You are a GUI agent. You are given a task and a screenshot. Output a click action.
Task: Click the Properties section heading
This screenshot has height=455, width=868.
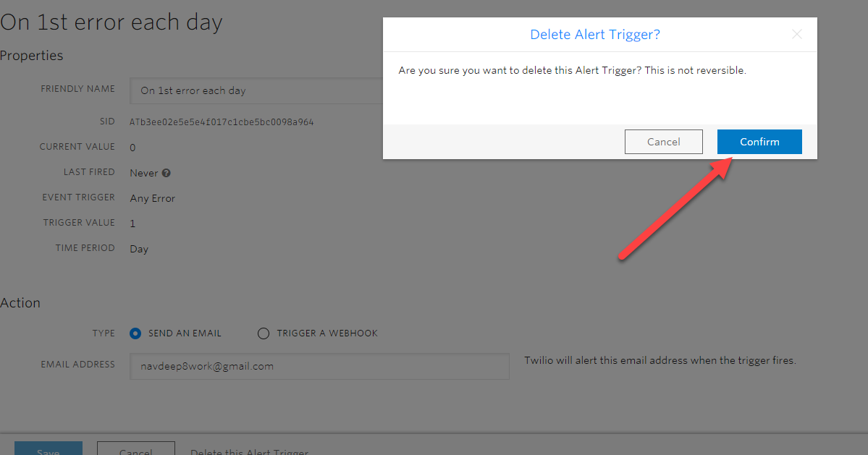(32, 56)
